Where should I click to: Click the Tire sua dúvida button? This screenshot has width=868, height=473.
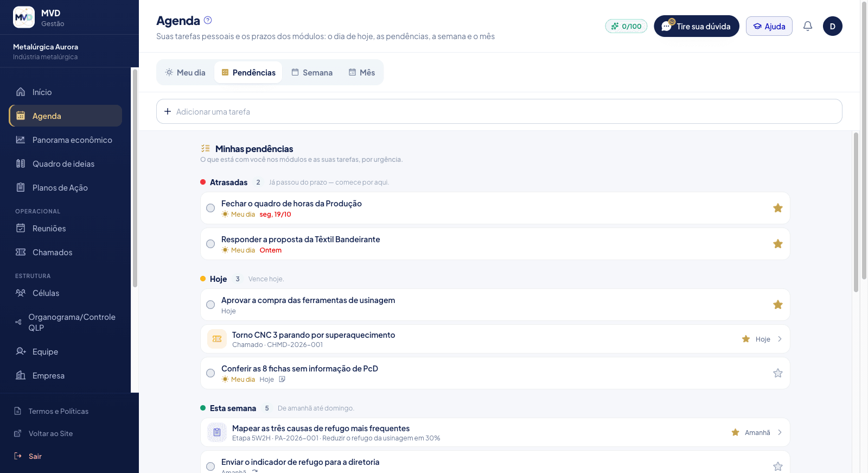coord(697,26)
